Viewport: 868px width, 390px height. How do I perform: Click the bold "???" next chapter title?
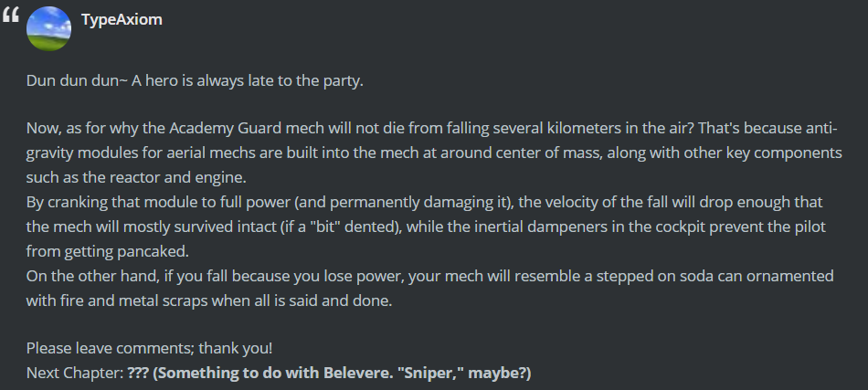138,374
